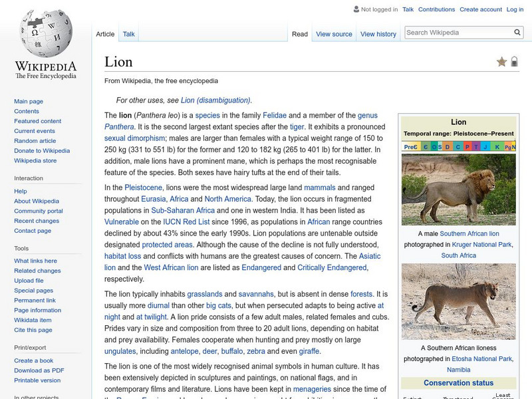The height and width of the screenshot is (399, 532).
Task: Open Page information link
Action: 38,310
